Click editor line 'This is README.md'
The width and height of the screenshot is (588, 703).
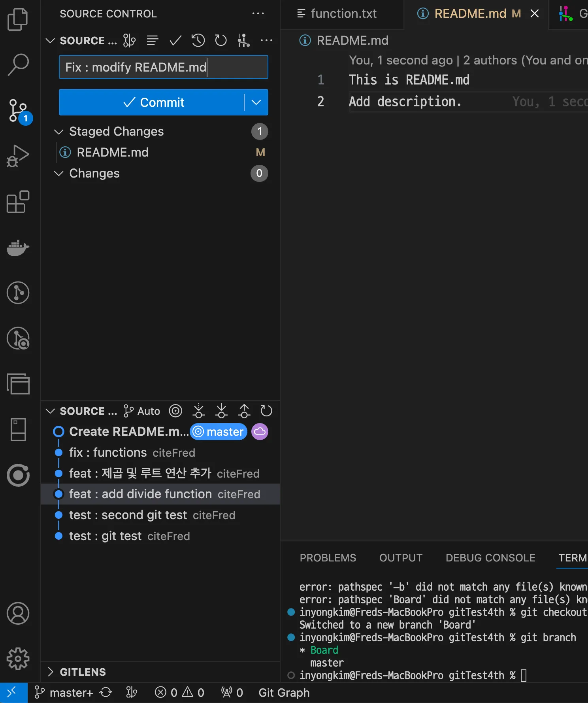(x=409, y=80)
